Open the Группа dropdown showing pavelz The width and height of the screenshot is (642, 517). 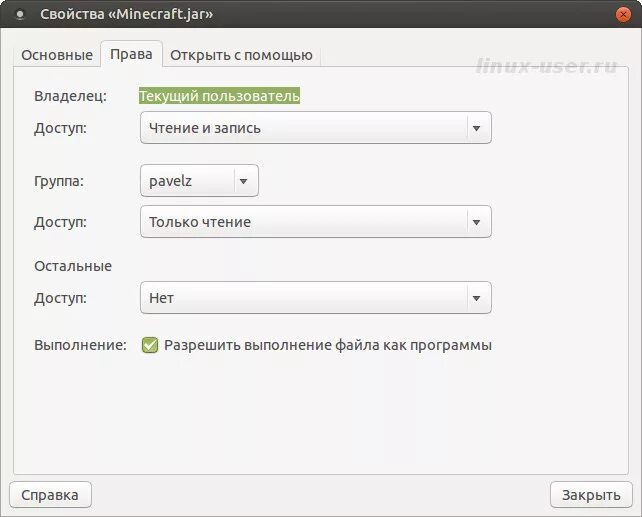199,181
